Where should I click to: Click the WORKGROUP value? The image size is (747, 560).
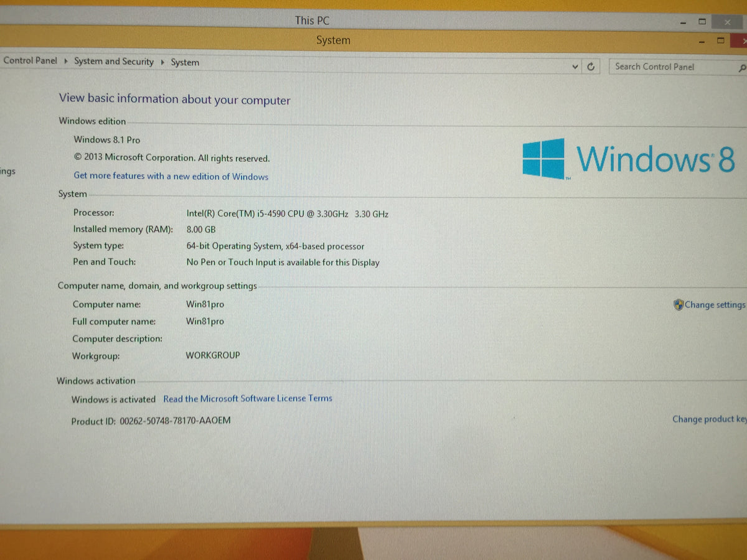[x=213, y=355]
